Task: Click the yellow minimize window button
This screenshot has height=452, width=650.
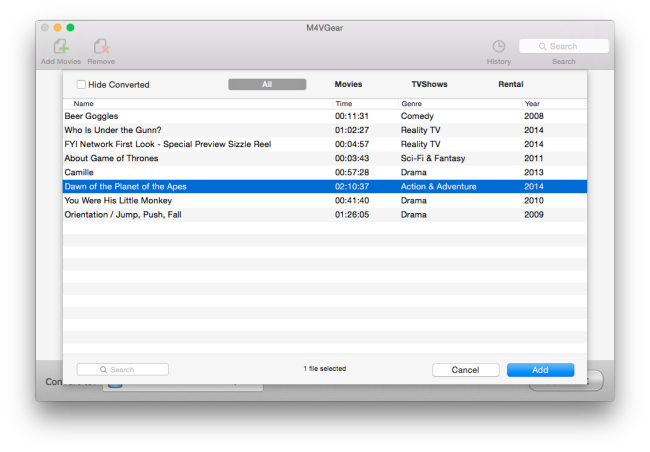Action: pyautogui.click(x=58, y=28)
